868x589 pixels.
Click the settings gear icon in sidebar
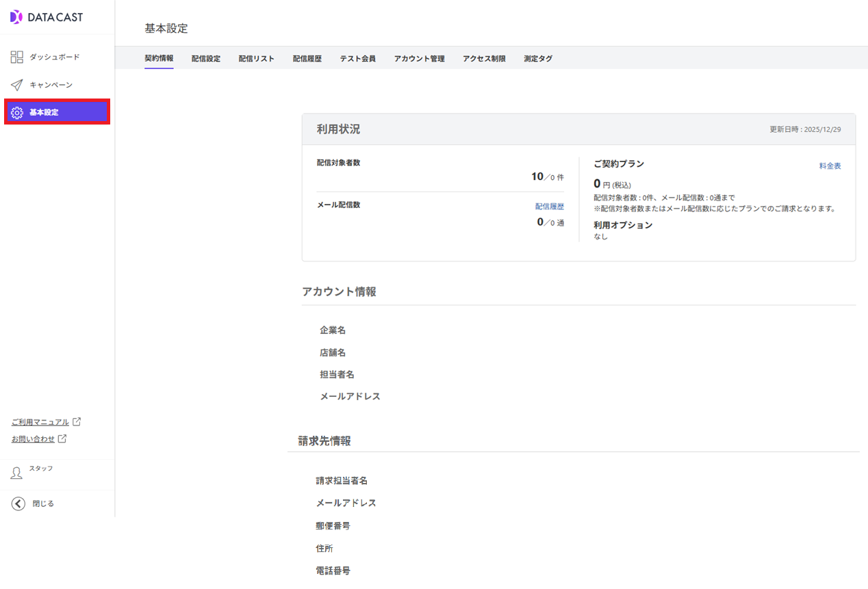click(x=17, y=112)
